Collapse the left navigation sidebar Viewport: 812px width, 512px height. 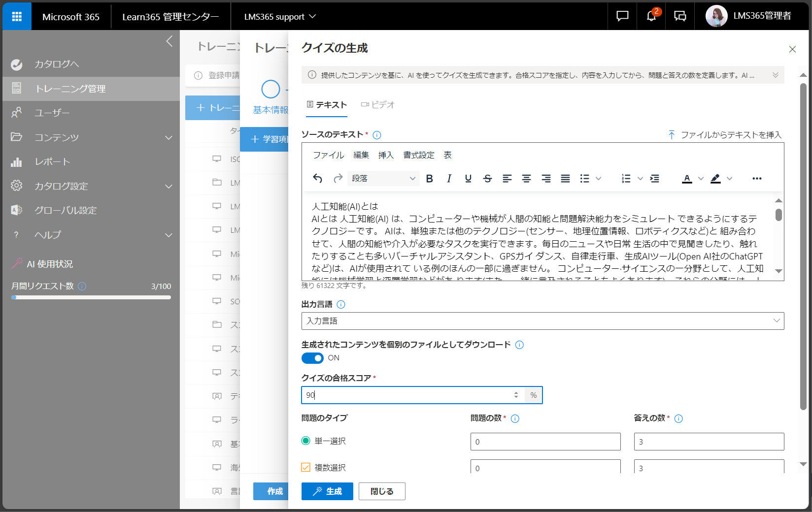click(169, 41)
